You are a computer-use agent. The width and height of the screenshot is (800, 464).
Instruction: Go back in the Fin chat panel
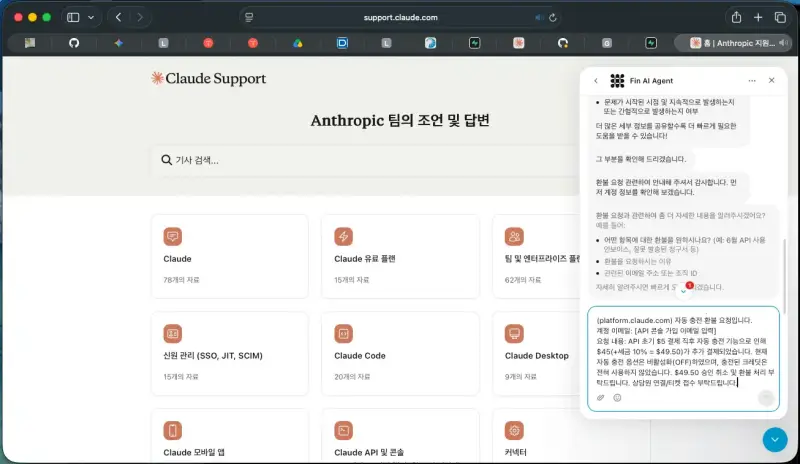[596, 81]
